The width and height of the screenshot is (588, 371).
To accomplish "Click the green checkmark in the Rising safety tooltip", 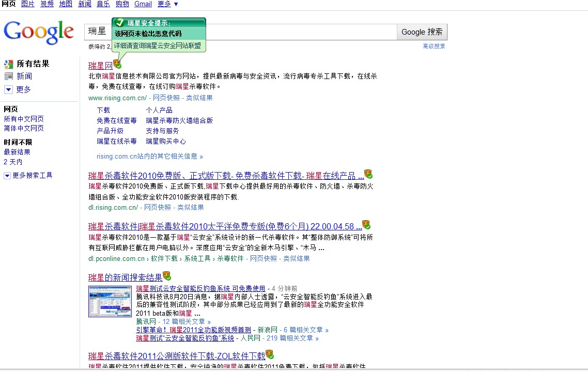I will tap(120, 23).
